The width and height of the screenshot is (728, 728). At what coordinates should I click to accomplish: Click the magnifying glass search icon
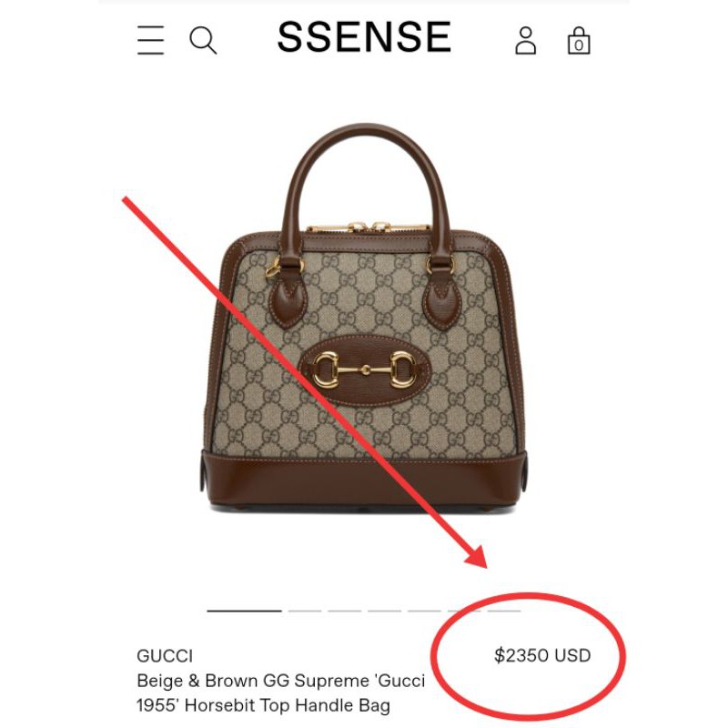coord(203,40)
